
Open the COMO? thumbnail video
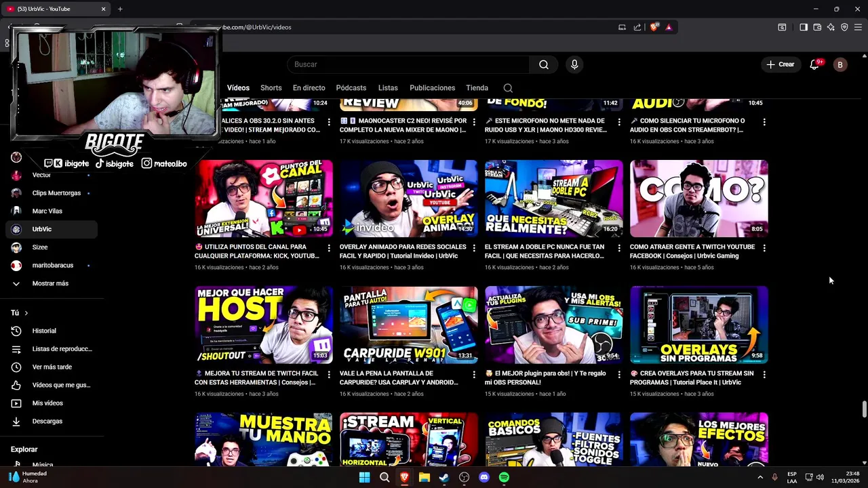pyautogui.click(x=699, y=198)
